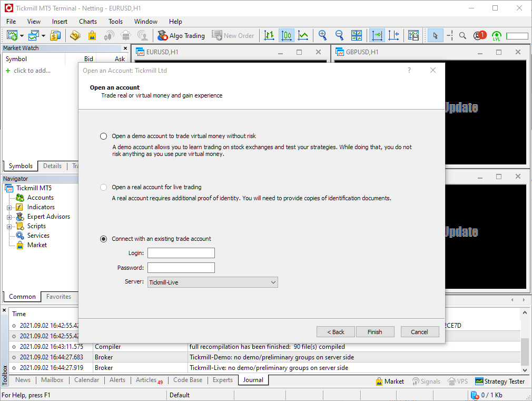The image size is (532, 401).
Task: Click the yellow tag icon in the toolbar
Action: click(75, 35)
